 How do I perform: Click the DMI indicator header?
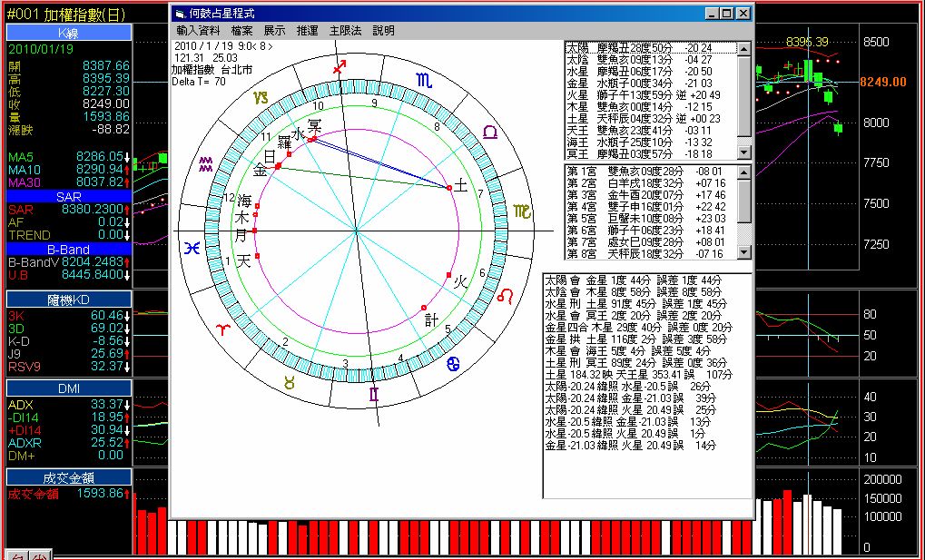coord(69,388)
